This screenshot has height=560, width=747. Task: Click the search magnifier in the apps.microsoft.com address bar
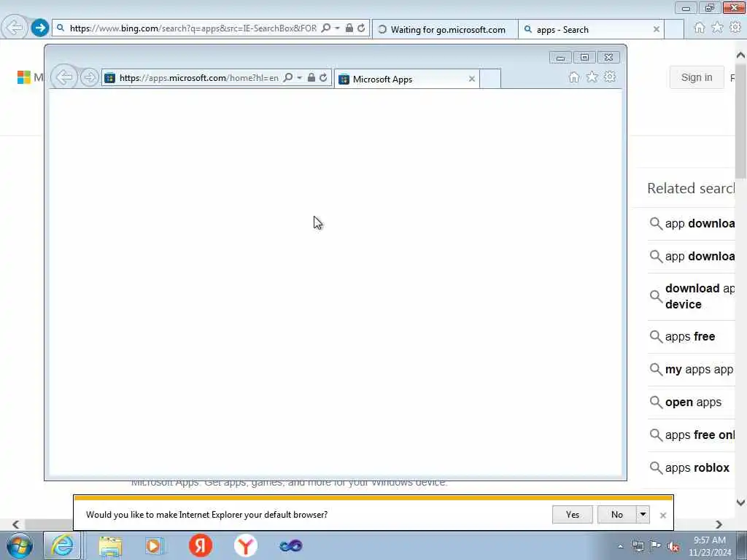[x=287, y=77]
